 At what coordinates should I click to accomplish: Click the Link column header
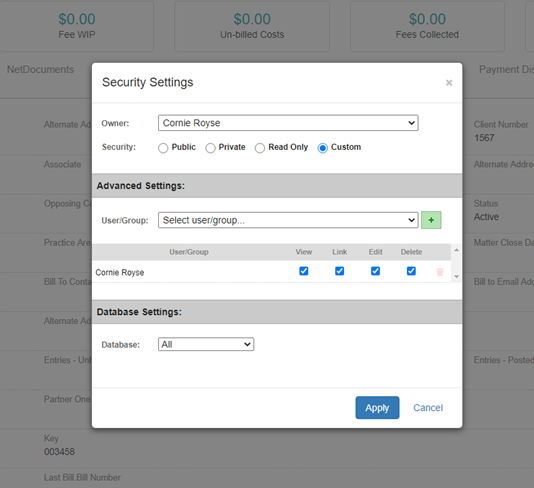click(340, 252)
